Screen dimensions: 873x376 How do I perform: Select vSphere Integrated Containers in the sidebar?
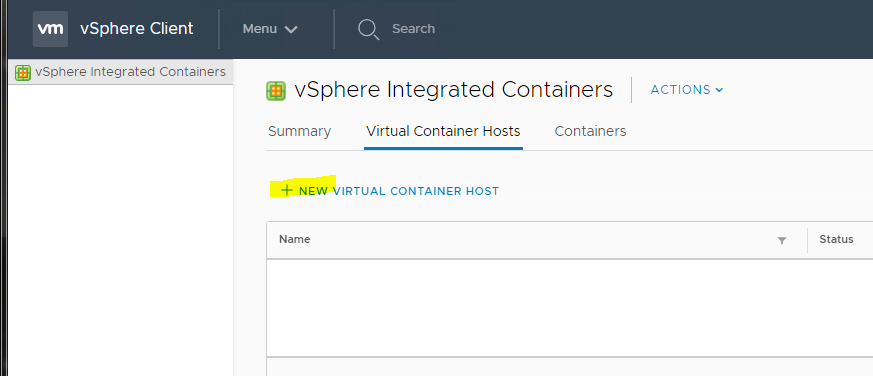point(121,72)
